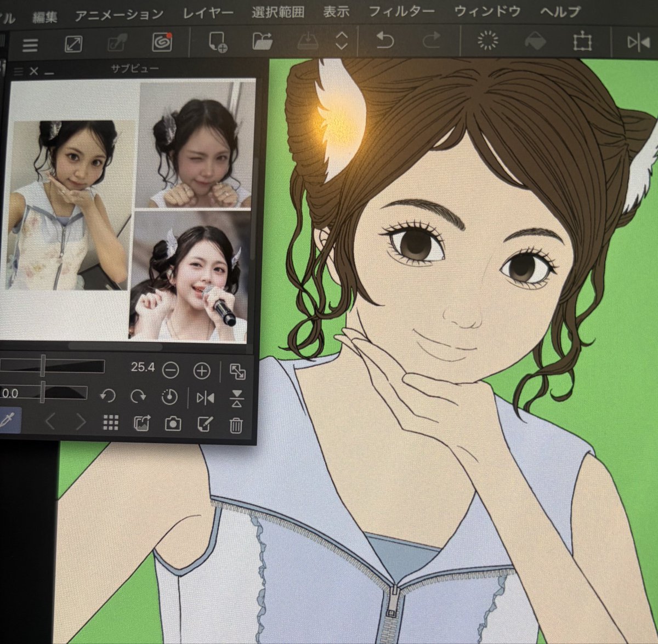Expand save options up-down arrows
Screen dimensions: 658x644
click(342, 41)
